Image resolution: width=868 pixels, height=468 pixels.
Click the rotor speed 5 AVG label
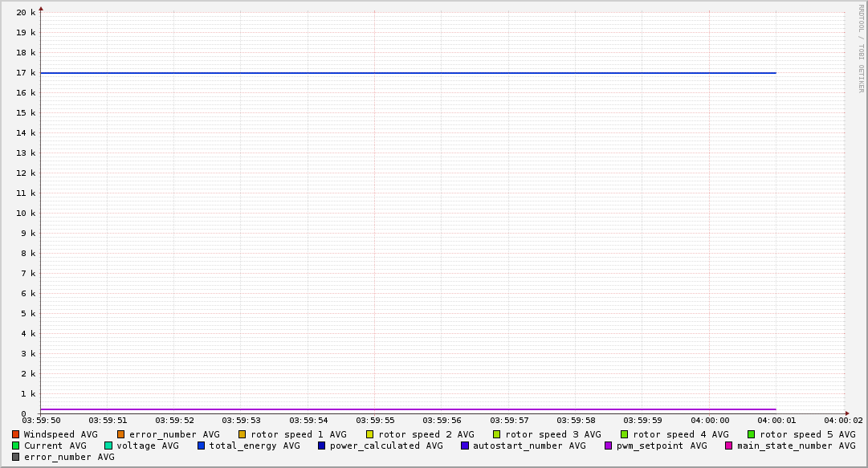point(807,434)
